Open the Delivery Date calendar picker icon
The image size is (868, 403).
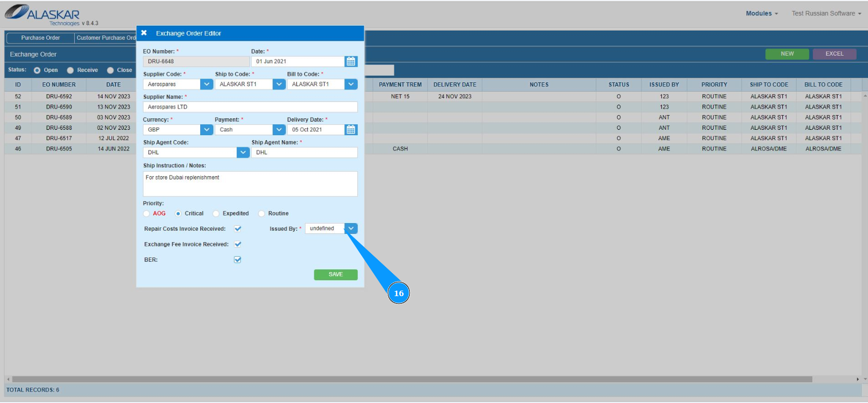pos(351,130)
